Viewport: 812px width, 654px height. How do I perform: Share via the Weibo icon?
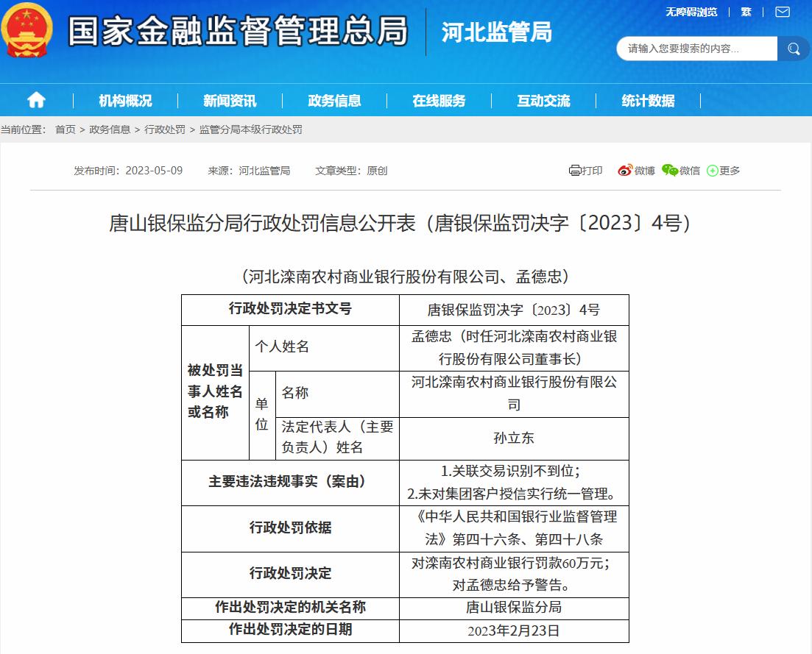coord(624,170)
